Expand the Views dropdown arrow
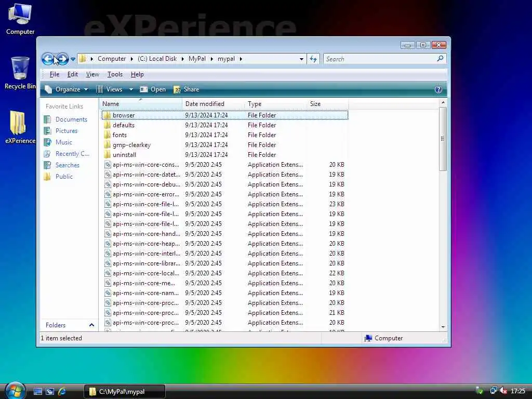Screen dimensions: 532x399 [131, 89]
